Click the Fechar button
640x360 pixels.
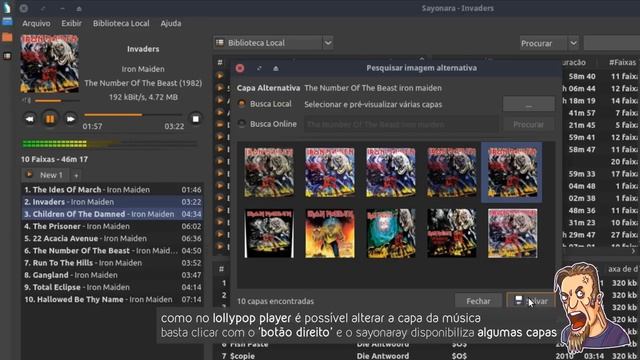point(478,301)
